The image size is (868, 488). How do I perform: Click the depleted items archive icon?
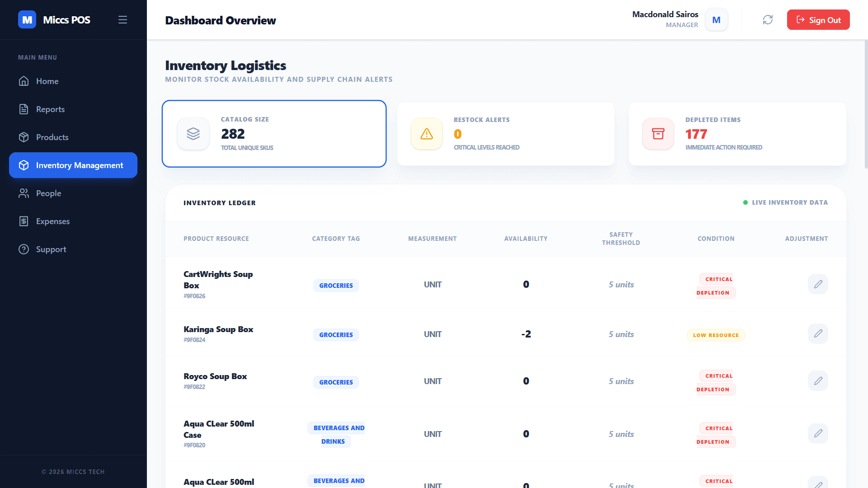(658, 134)
